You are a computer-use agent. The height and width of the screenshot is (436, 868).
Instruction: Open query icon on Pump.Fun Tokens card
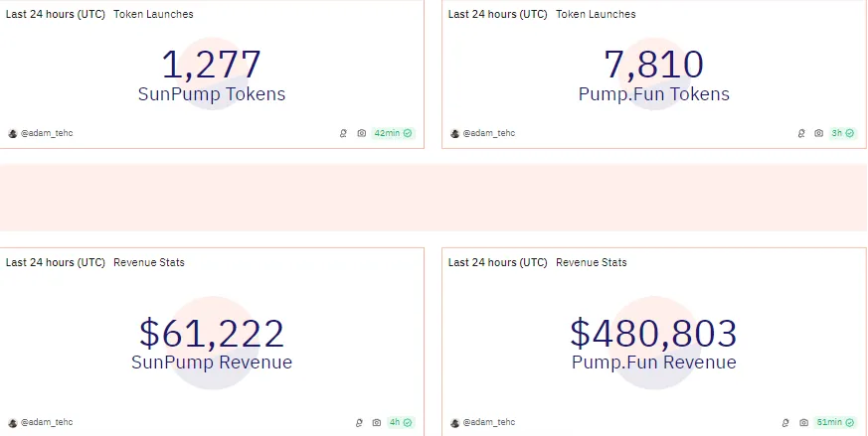pyautogui.click(x=801, y=133)
